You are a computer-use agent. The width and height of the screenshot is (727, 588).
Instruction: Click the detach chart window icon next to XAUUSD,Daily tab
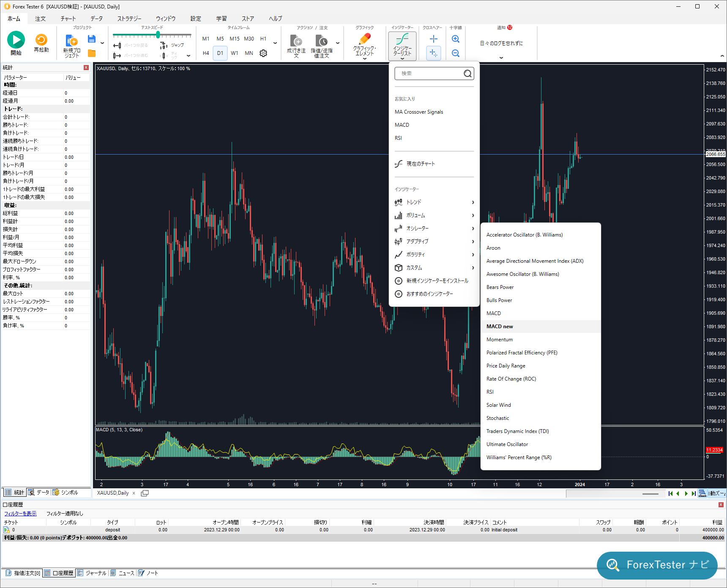coord(145,493)
